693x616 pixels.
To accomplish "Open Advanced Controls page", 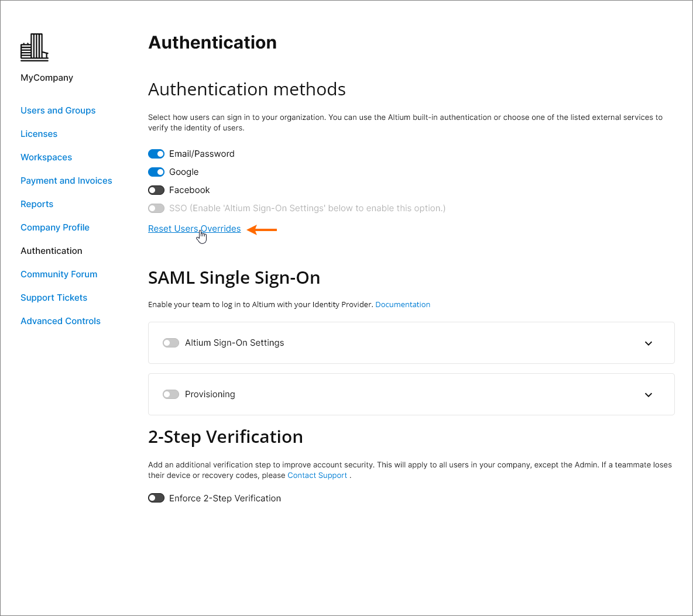I will (60, 321).
